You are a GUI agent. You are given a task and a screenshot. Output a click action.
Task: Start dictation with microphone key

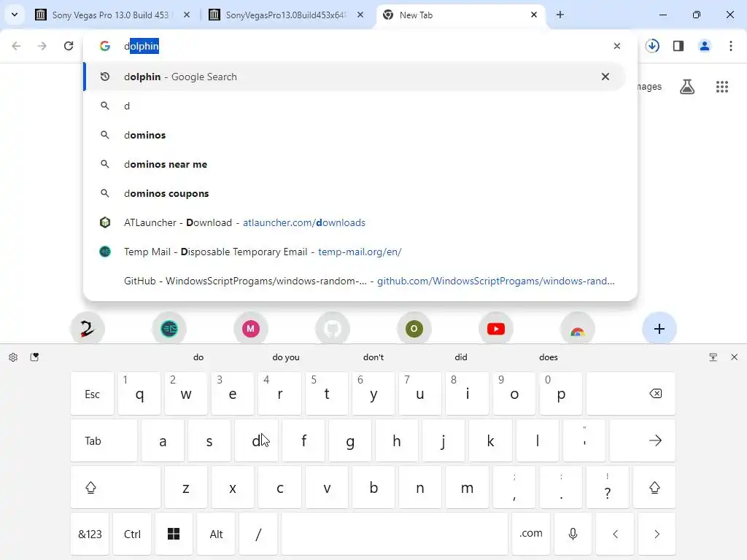(573, 534)
